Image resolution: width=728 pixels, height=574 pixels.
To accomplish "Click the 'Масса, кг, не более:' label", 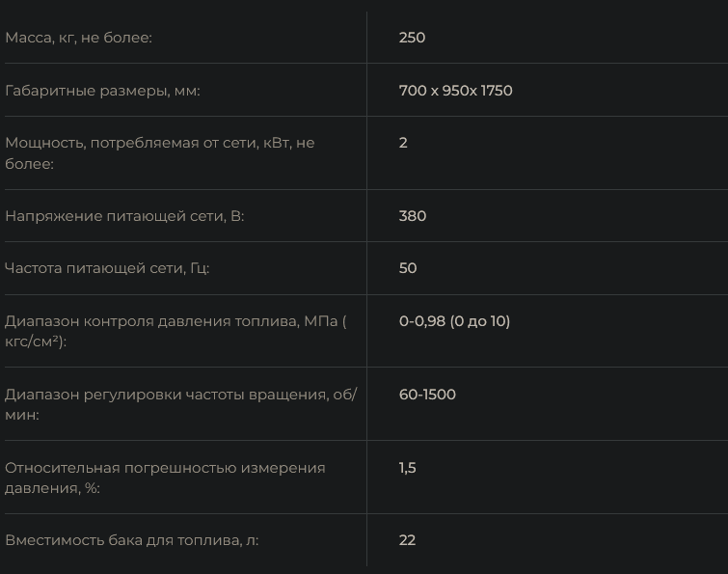I will tap(79, 38).
